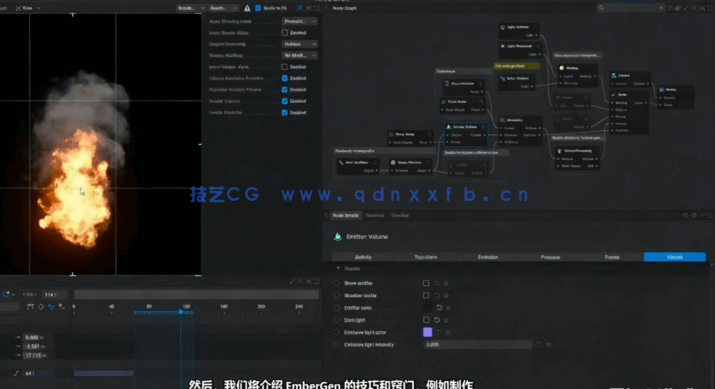Switch to the Activity tab
Image resolution: width=715 pixels, height=389 pixels.
tap(363, 257)
